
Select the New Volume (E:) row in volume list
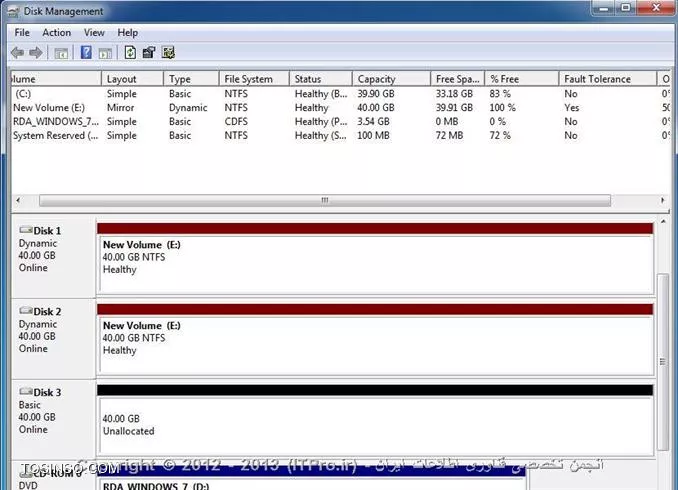point(341,108)
